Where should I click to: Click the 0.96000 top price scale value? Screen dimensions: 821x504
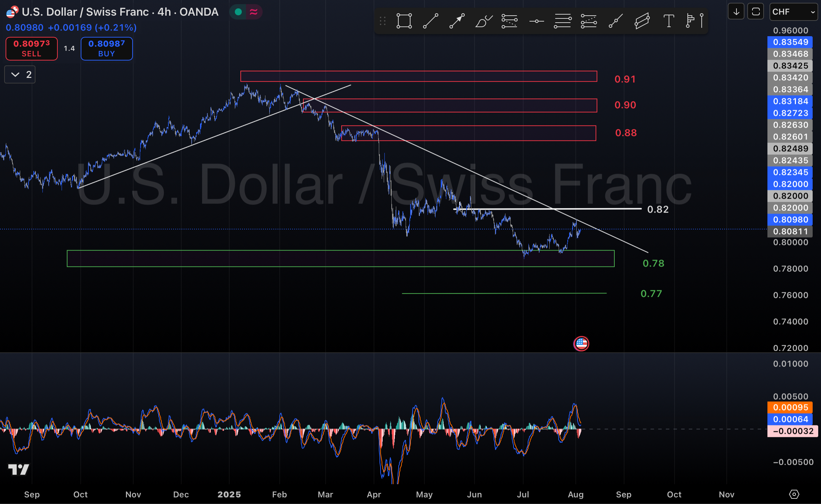[x=790, y=31]
